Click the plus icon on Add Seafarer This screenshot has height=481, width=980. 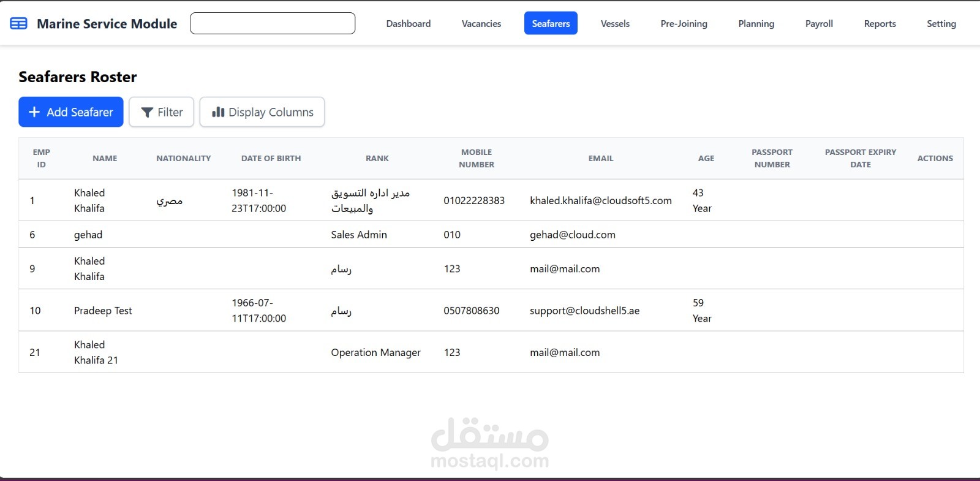pyautogui.click(x=34, y=112)
